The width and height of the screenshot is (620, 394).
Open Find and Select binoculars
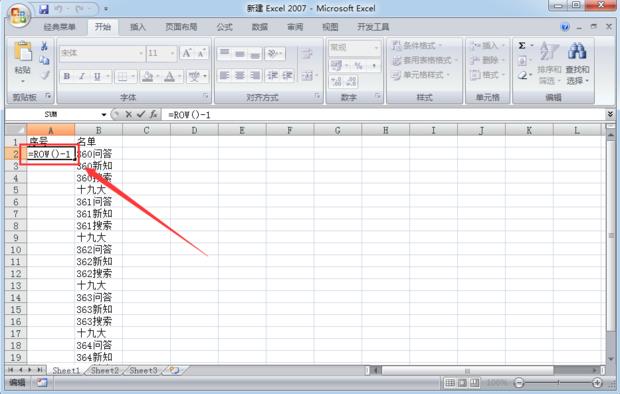[x=577, y=63]
